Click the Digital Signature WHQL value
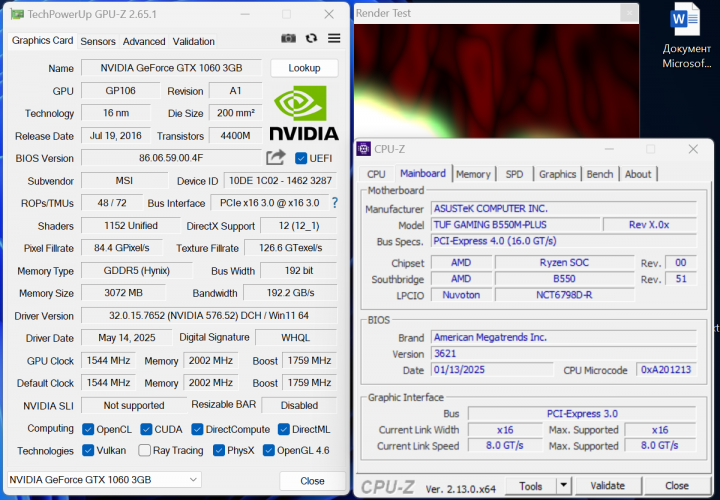This screenshot has height=500, width=720. click(x=296, y=337)
